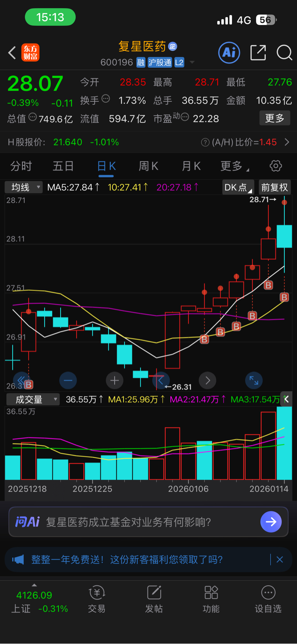Open the 东方财富 logo icon
The width and height of the screenshot is (297, 644).
pyautogui.click(x=30, y=53)
